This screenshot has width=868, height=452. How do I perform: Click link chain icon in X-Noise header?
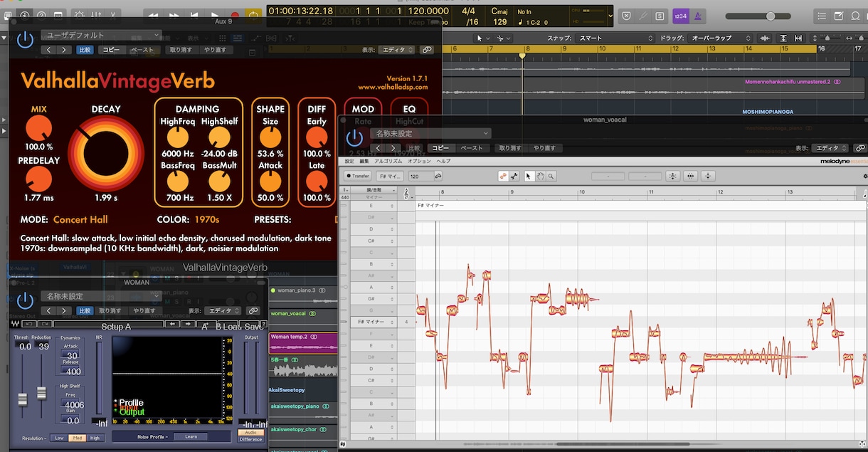(253, 311)
